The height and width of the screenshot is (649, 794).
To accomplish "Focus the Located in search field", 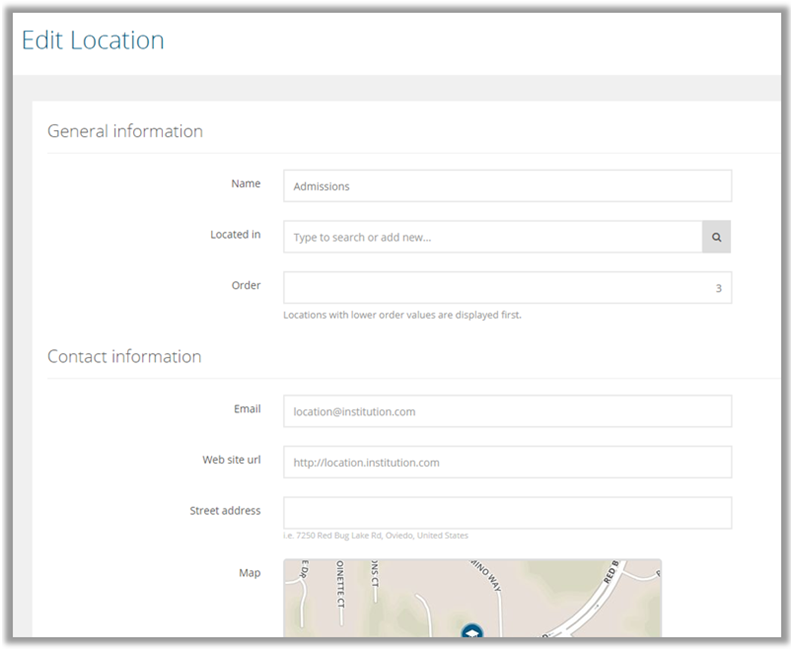I will (493, 237).
